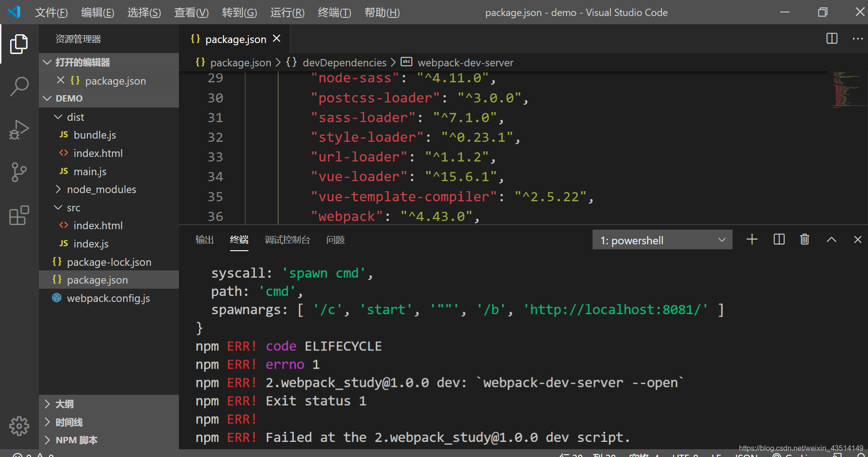Screen dimensions: 868x457
Task: Open the 文件(F) menu
Action: click(51, 12)
